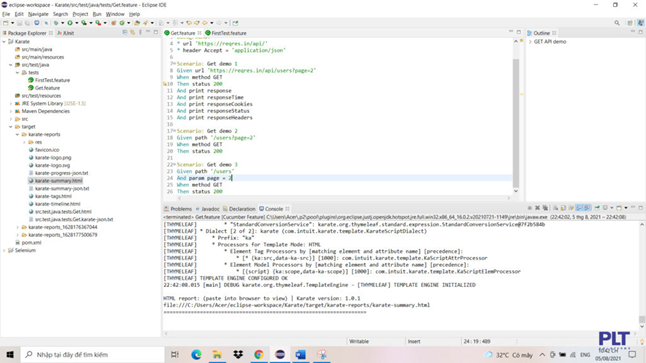This screenshot has width=646, height=363.
Task: Click the editor horizontal scrollbar
Action: coord(344,198)
